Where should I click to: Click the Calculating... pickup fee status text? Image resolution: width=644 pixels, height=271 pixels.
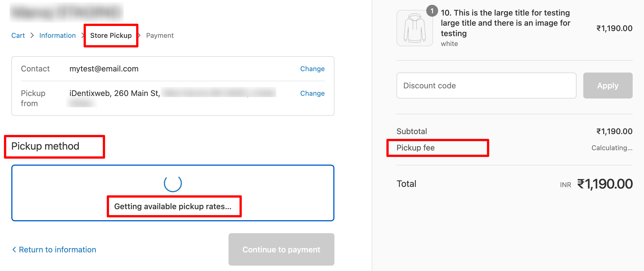[612, 148]
